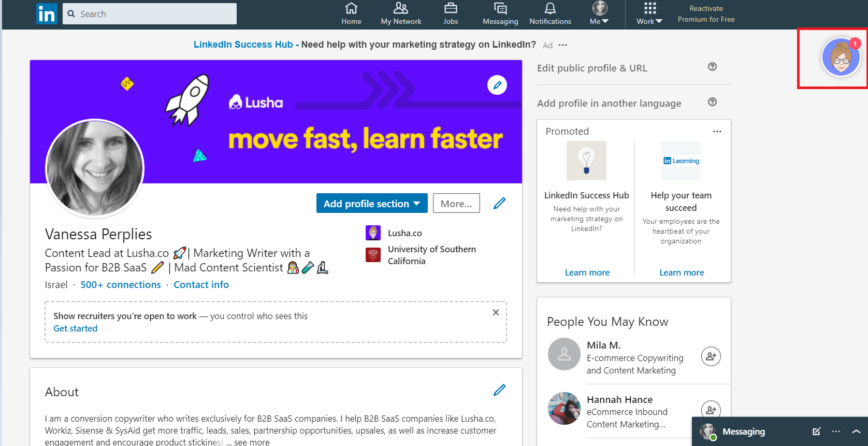This screenshot has height=446, width=868.
Task: Open the Home feed icon
Action: pyautogui.click(x=351, y=8)
